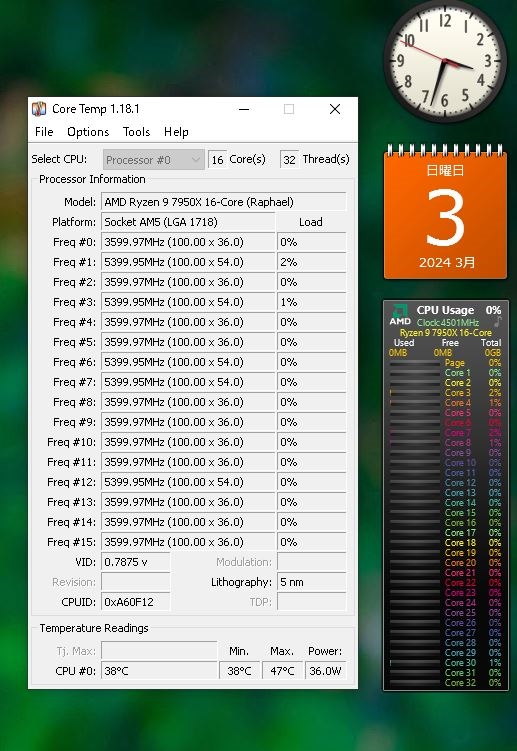Expand the Processor #0 dropdown
This screenshot has width=517, height=751.
[153, 159]
